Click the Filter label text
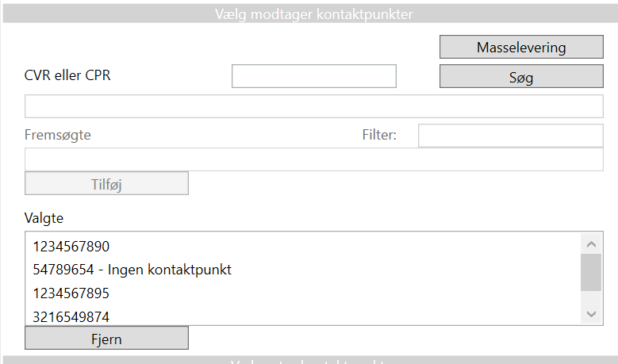This screenshot has width=618, height=364. click(379, 135)
